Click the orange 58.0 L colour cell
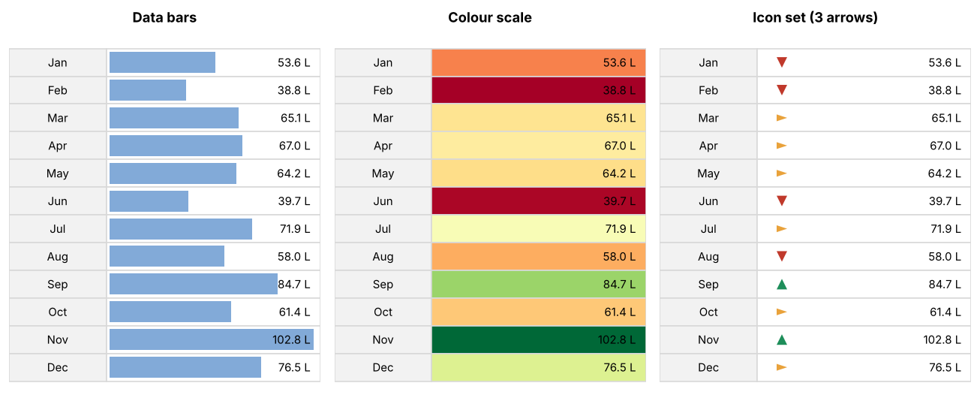 click(539, 257)
